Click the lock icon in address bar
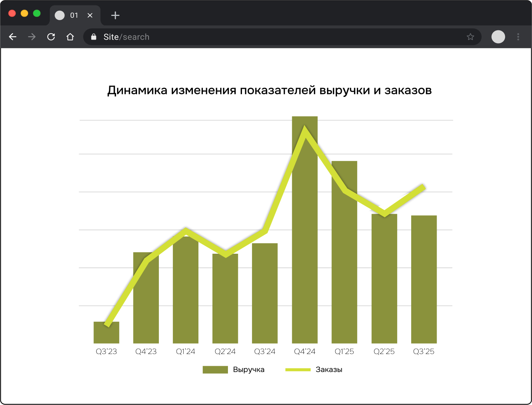Screen dimensions: 532x405 click(x=94, y=37)
